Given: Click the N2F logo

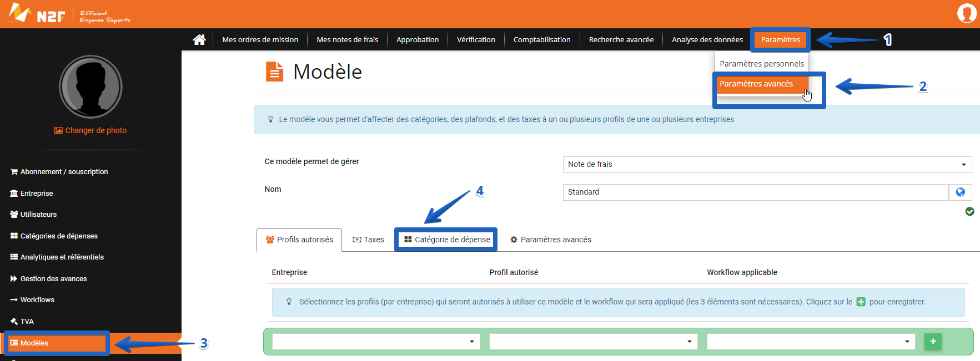Looking at the screenshot, I should (x=37, y=13).
